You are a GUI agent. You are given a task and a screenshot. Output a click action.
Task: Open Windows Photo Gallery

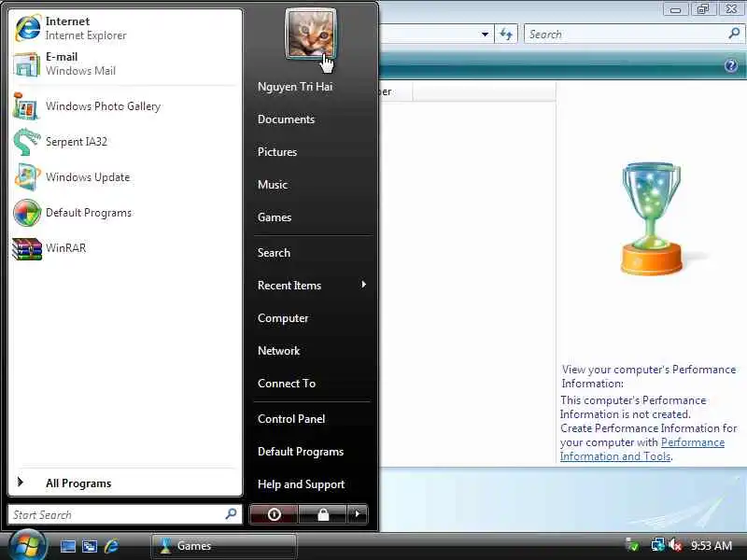point(125,106)
